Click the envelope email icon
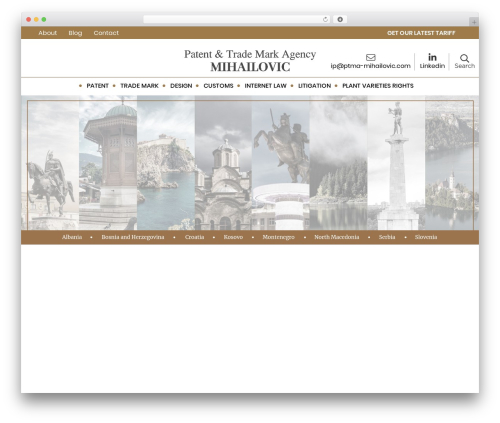Screen dimensions: 500x423 coord(371,57)
